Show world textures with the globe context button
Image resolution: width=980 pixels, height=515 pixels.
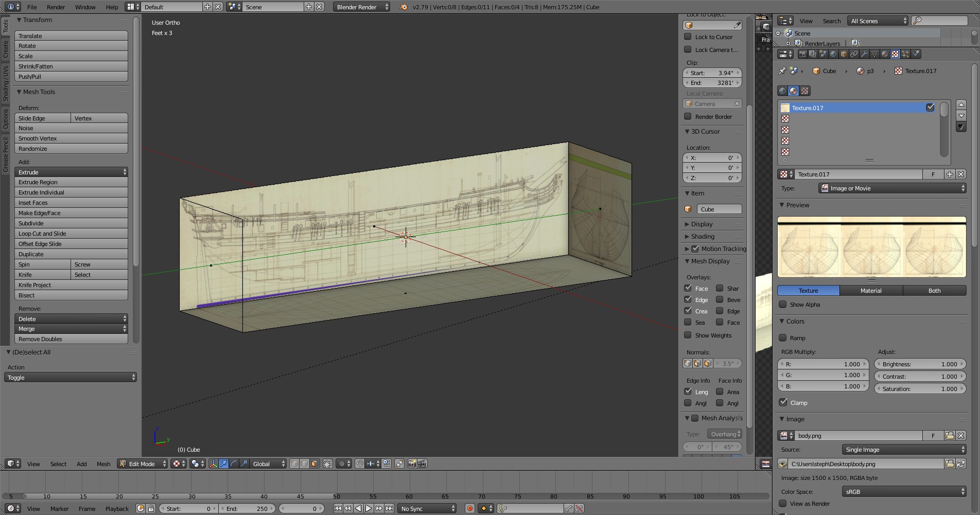(782, 91)
